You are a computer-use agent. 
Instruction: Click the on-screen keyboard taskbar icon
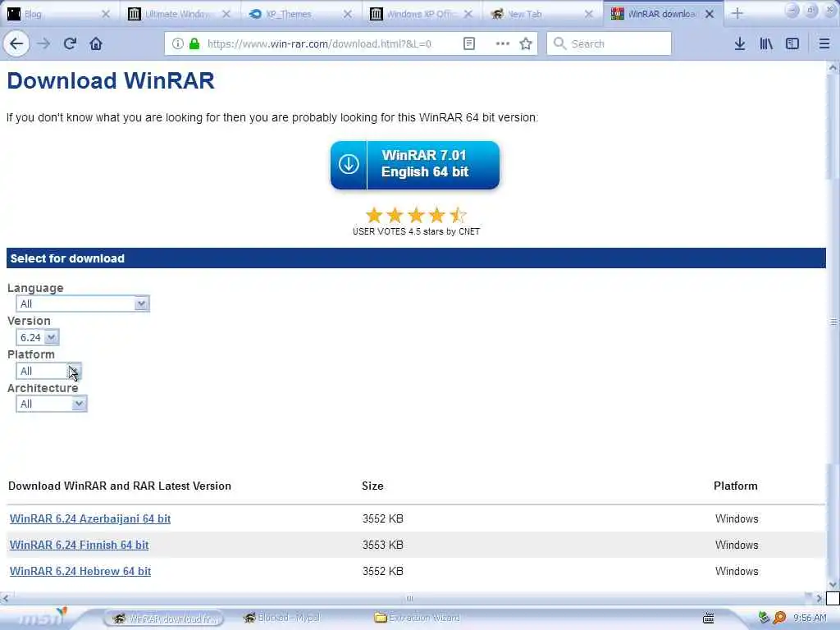click(x=708, y=619)
